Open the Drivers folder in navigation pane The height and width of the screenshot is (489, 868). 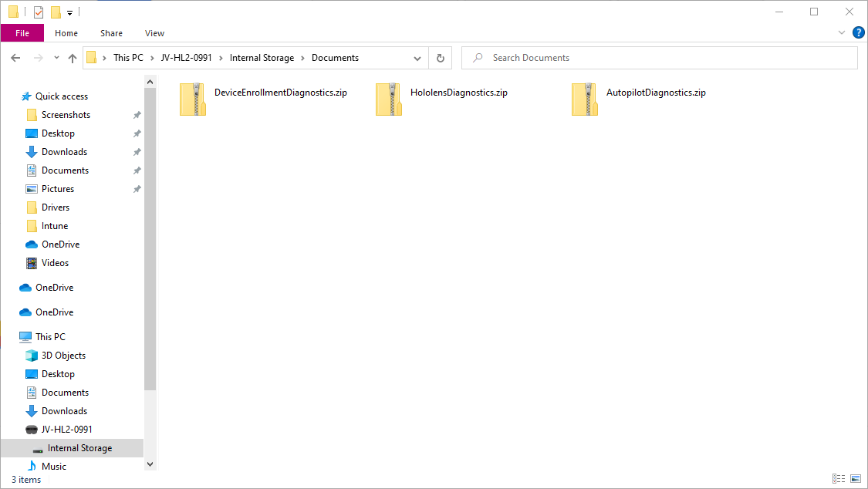click(x=56, y=207)
